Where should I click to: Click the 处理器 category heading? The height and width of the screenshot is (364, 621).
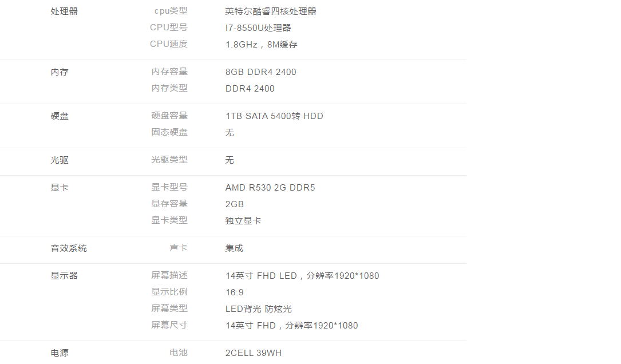tap(64, 11)
